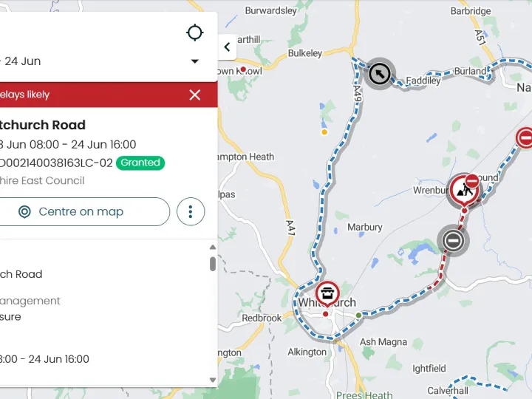This screenshot has width=532, height=399.
Task: Click the yellow dot marker below Bulkeley
Action: click(x=324, y=132)
